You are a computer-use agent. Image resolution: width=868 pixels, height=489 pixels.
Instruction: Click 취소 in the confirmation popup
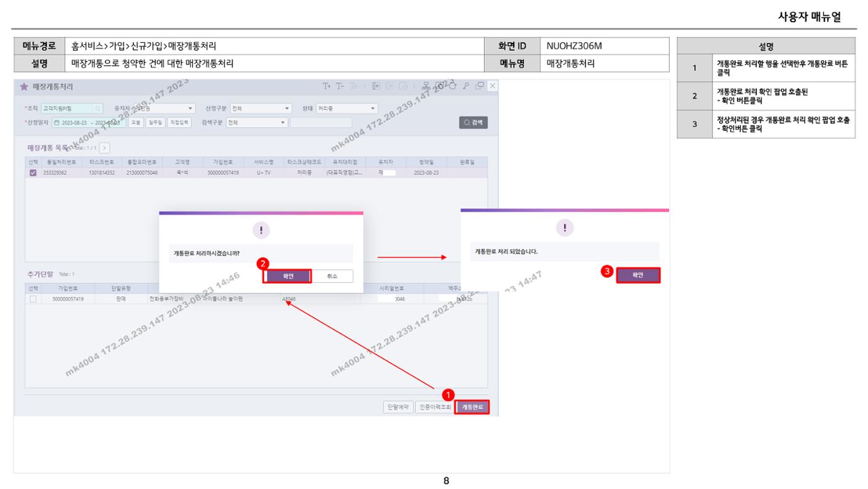(332, 276)
